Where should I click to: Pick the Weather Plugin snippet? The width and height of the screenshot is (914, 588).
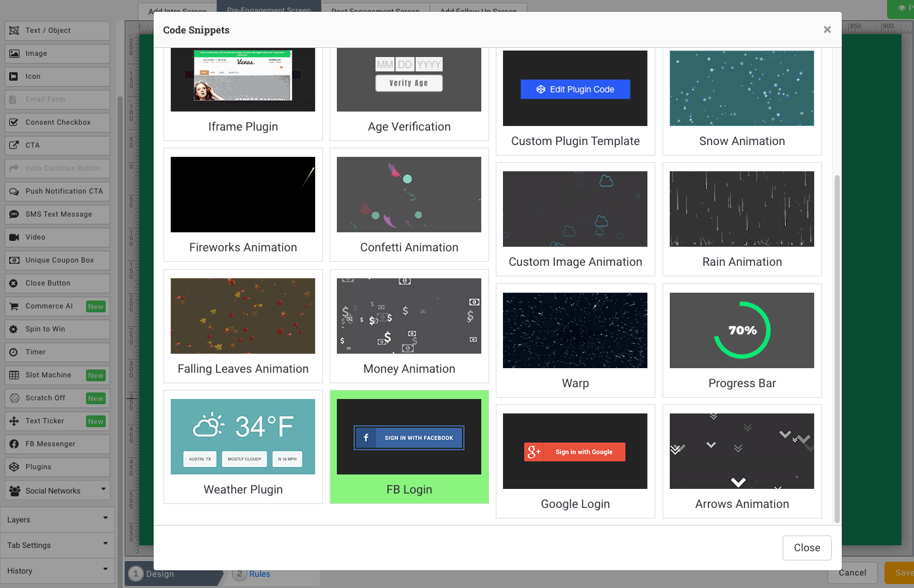tap(243, 447)
